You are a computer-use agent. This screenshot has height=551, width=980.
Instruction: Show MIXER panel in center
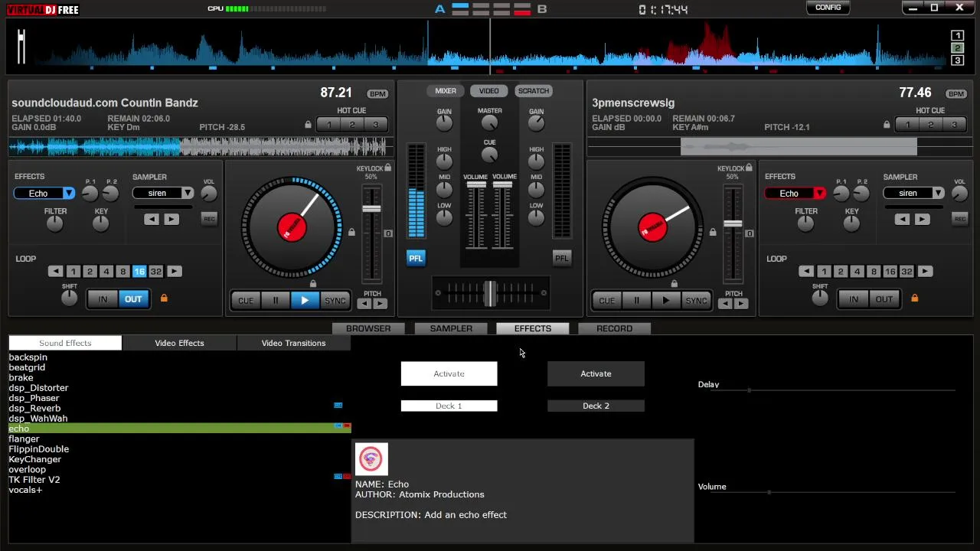(446, 91)
